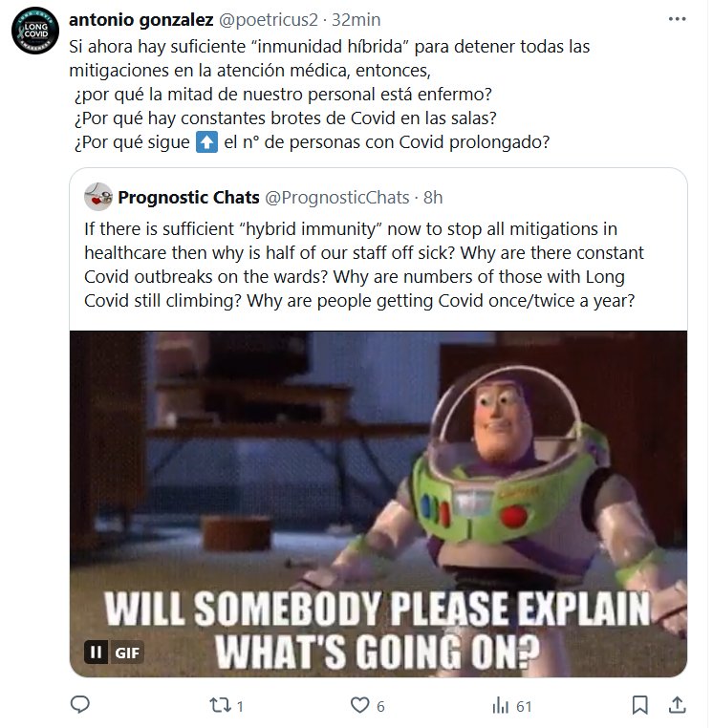This screenshot has width=713, height=728.
Task: Open the three-dot more options menu
Action: click(x=677, y=19)
